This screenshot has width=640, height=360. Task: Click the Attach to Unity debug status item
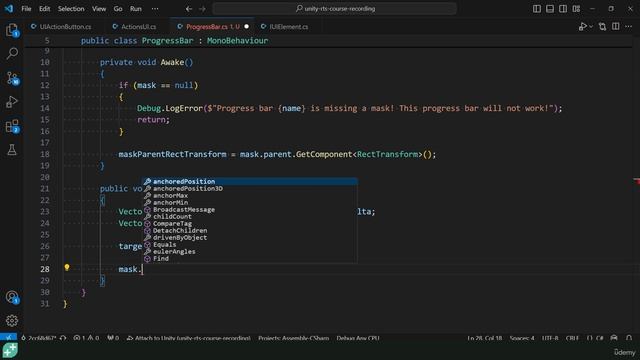point(189,338)
